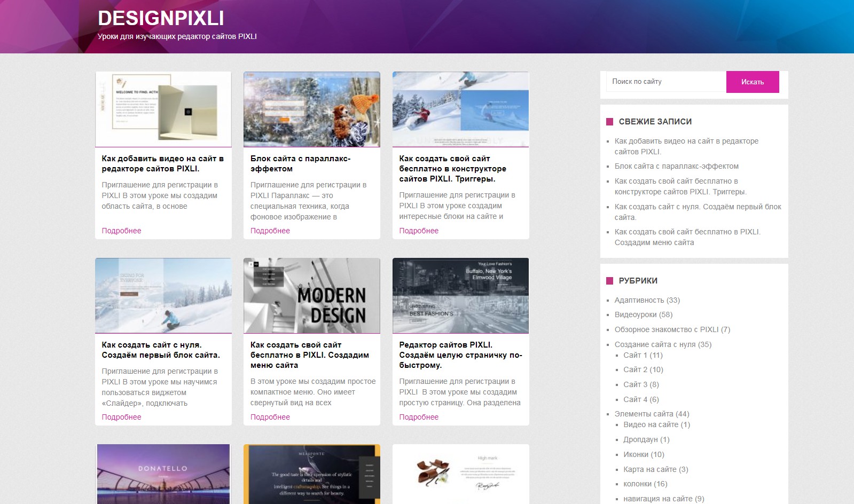Image resolution: width=854 pixels, height=504 pixels.
Task: Open snowy thumbnail of Создаём первый блок сайта post
Action: point(163,295)
